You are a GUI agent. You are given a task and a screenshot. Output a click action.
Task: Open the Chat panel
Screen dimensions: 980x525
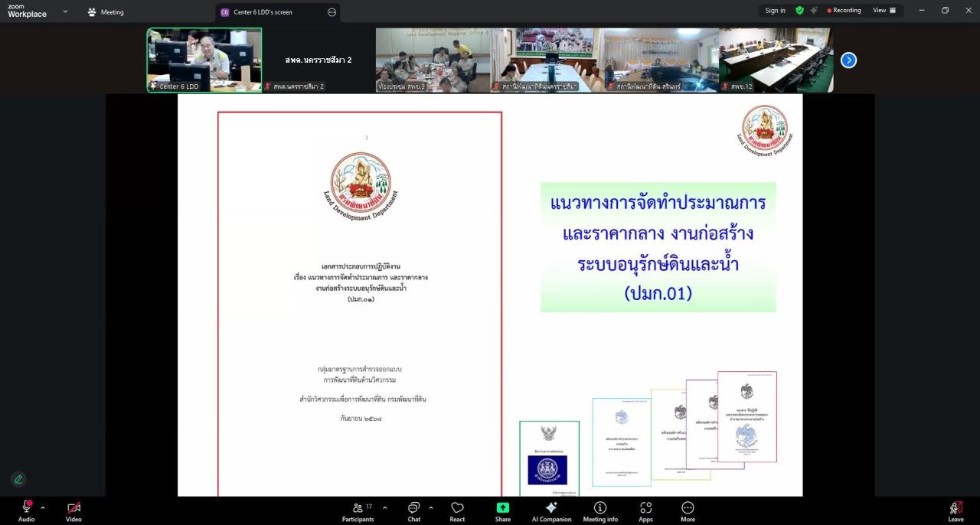[413, 511]
